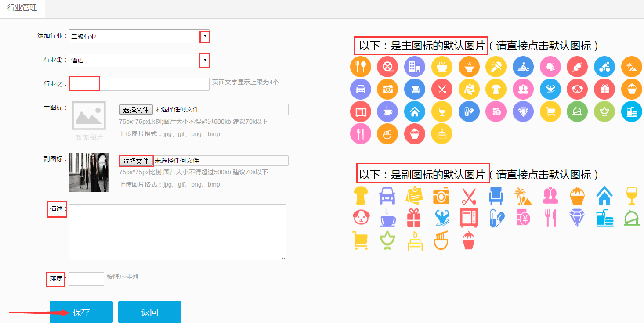Click 选择文件 for the 副图标 upload

point(136,161)
